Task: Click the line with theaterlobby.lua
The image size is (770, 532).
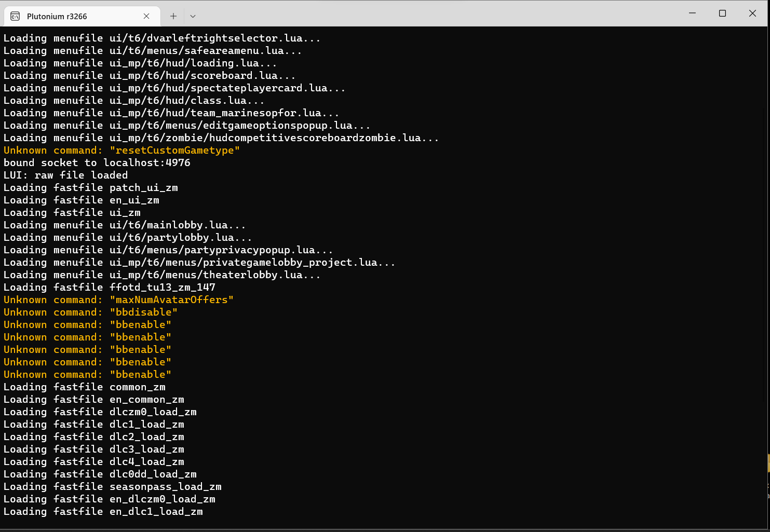Action: [x=162, y=275]
